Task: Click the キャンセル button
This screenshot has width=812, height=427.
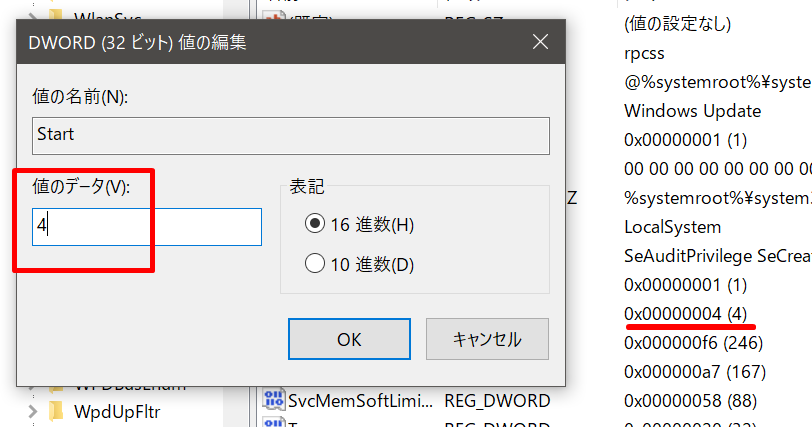Action: [x=487, y=339]
